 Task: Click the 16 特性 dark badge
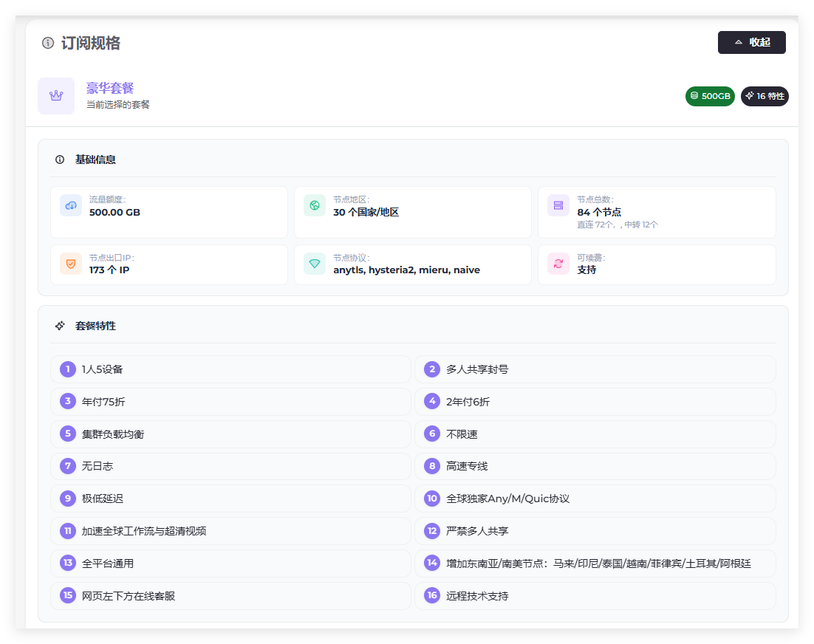(x=765, y=96)
